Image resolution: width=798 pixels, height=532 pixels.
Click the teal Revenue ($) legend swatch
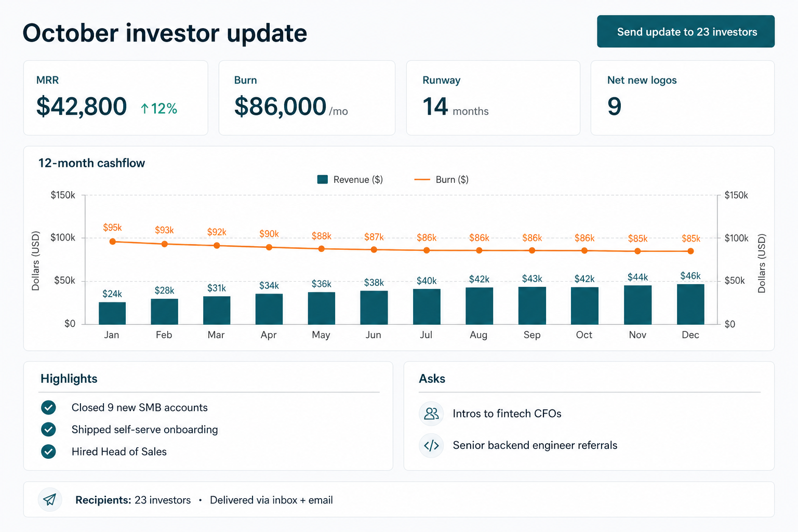[323, 179]
